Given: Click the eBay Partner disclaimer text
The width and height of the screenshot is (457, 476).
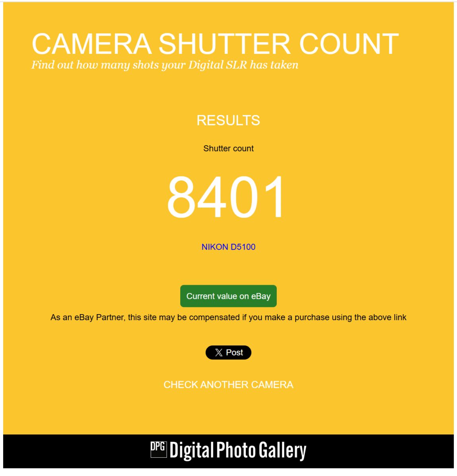Looking at the screenshot, I should coord(228,317).
